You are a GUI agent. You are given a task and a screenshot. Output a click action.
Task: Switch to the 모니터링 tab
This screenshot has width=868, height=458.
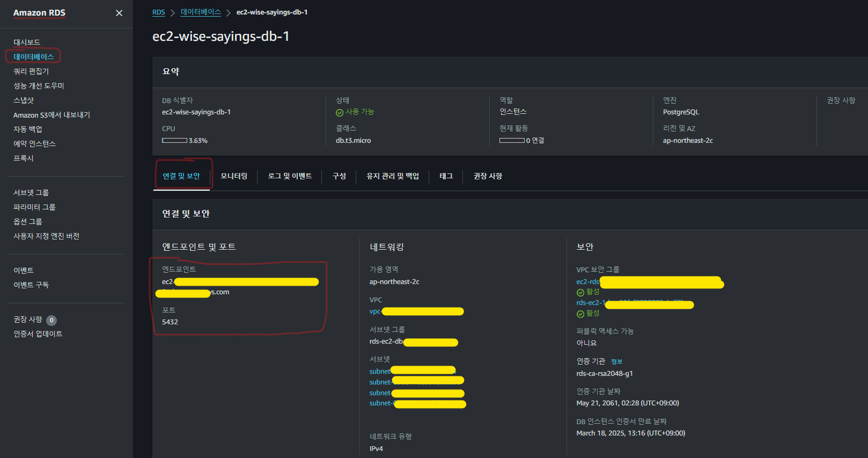pos(234,176)
